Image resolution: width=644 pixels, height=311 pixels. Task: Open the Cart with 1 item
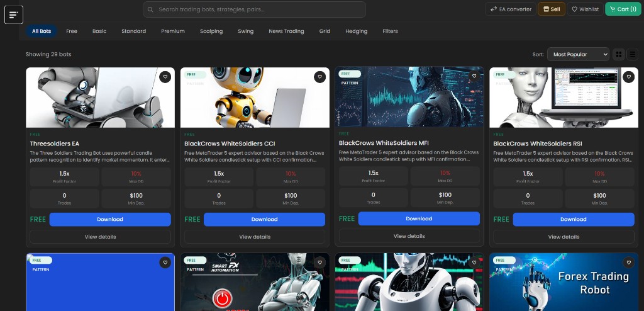[x=623, y=9]
